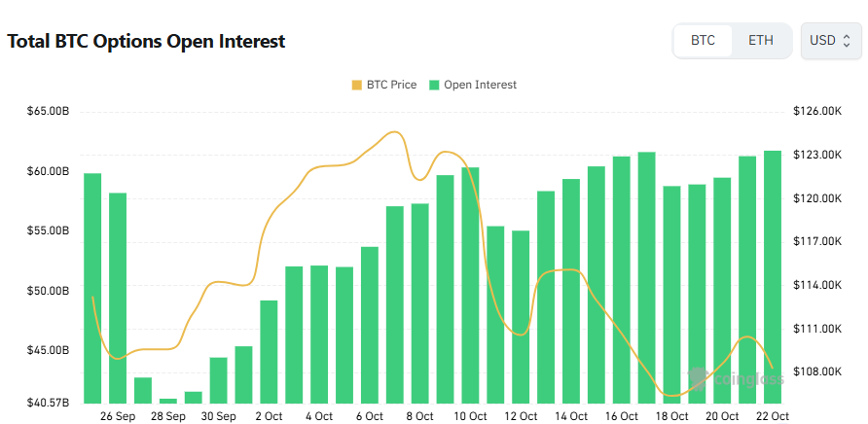
Task: Click the Total BTC Options Open Interest title
Action: click(x=146, y=42)
